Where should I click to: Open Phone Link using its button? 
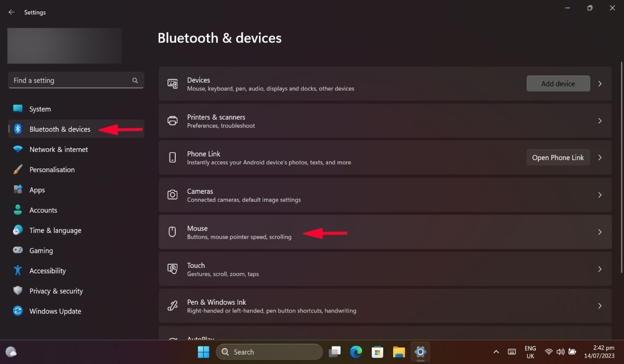pyautogui.click(x=558, y=157)
